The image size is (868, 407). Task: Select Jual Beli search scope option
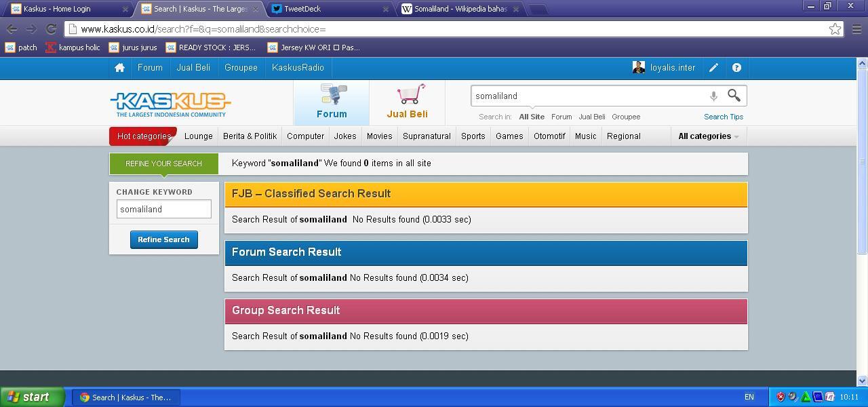point(591,117)
